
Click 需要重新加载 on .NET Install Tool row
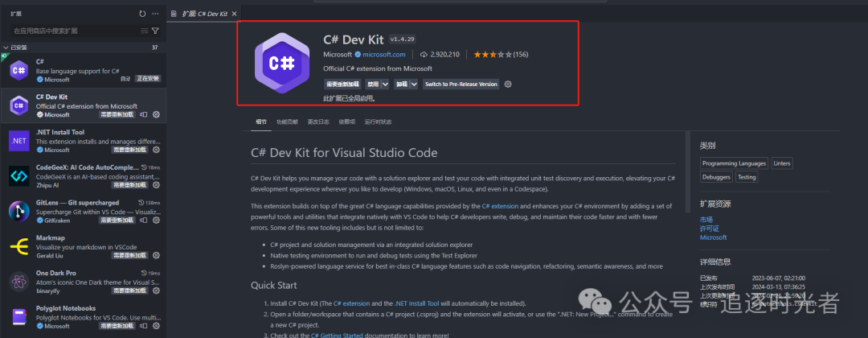(x=130, y=150)
